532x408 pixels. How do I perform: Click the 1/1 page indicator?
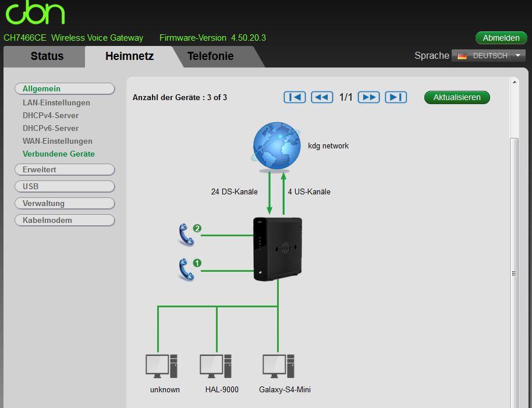coord(346,97)
